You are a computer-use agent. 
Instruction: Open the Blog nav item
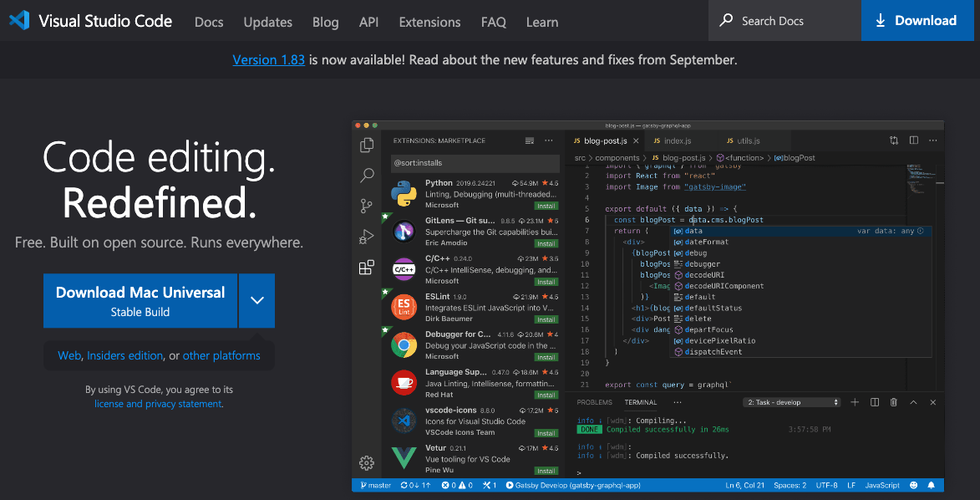coord(326,22)
